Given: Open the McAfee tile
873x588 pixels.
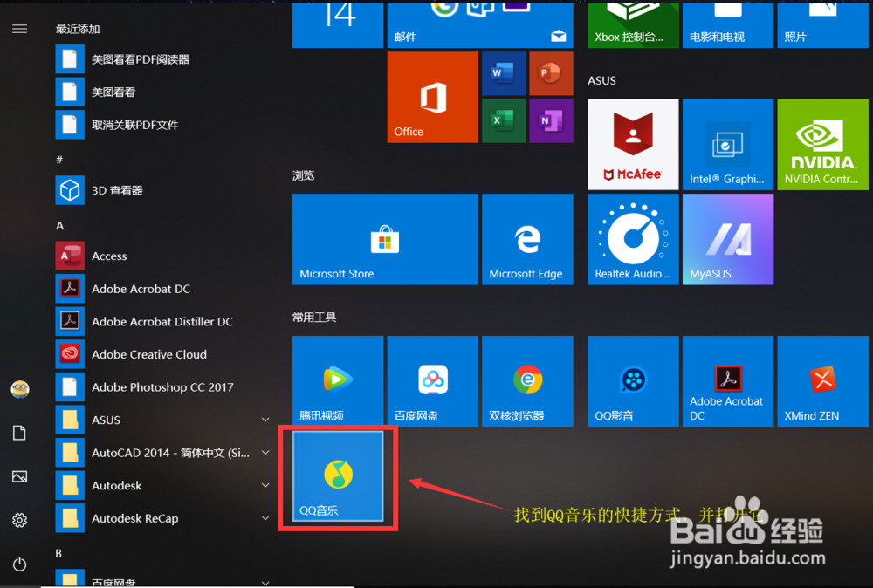Looking at the screenshot, I should (x=633, y=145).
